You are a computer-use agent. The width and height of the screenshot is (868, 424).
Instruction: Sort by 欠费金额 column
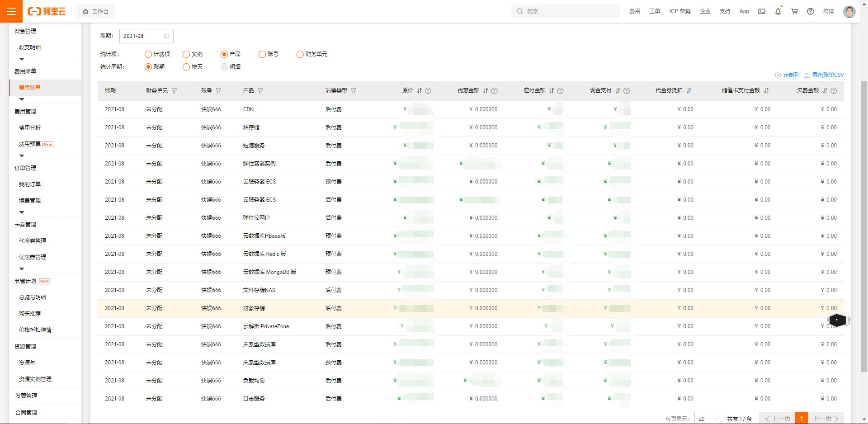[825, 91]
